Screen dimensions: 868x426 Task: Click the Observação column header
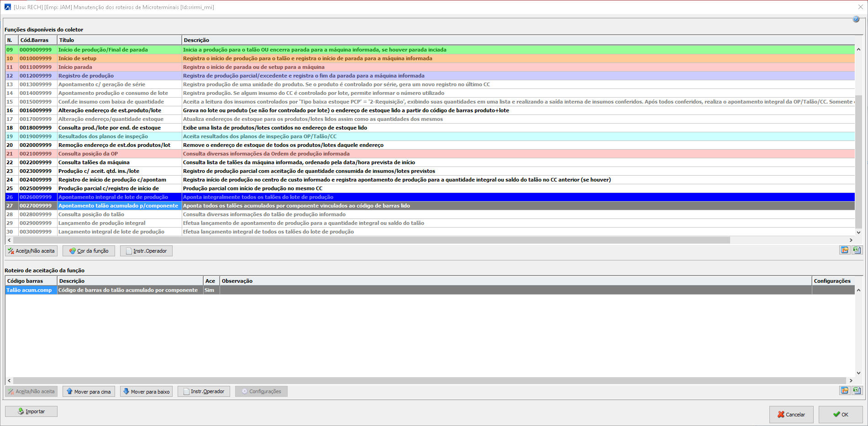click(516, 281)
